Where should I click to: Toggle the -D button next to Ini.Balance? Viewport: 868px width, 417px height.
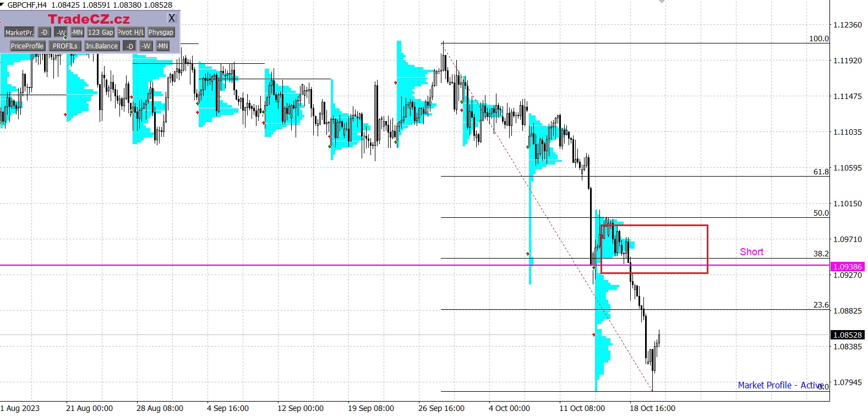point(129,46)
